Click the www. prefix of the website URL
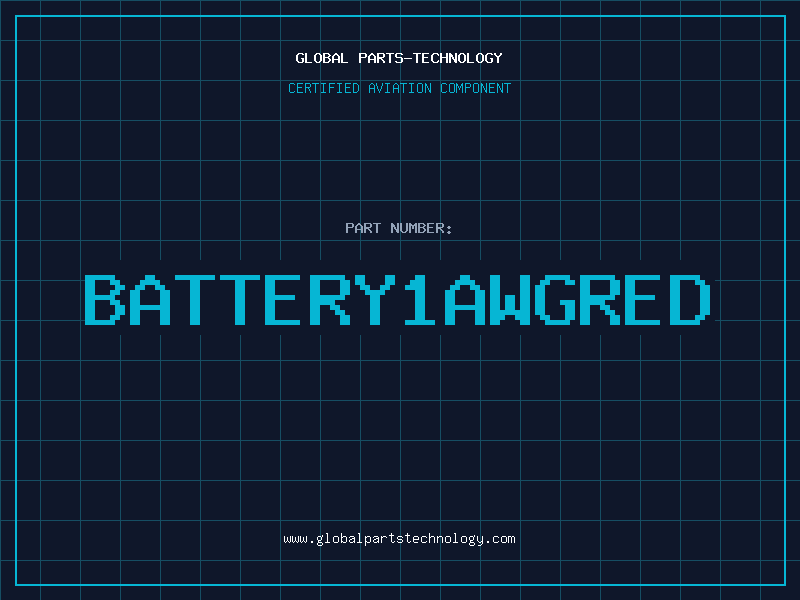Viewport: 800px width, 600px height. 299,539
